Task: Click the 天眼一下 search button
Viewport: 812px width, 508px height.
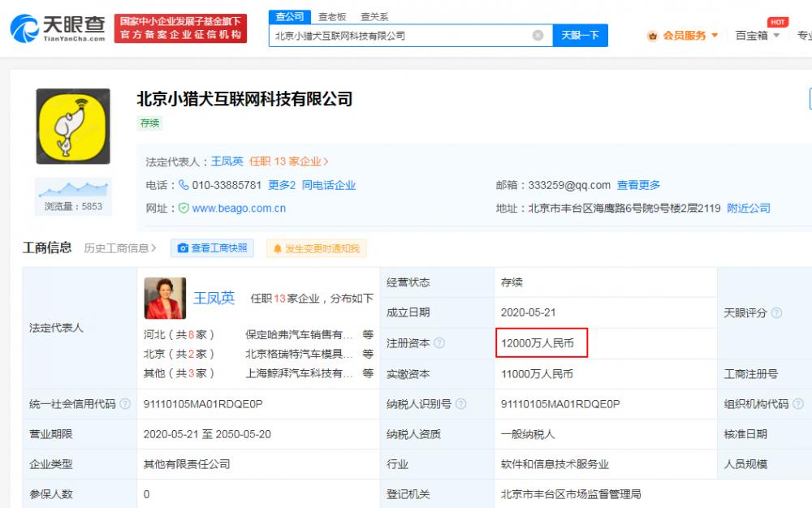Action: click(x=580, y=35)
